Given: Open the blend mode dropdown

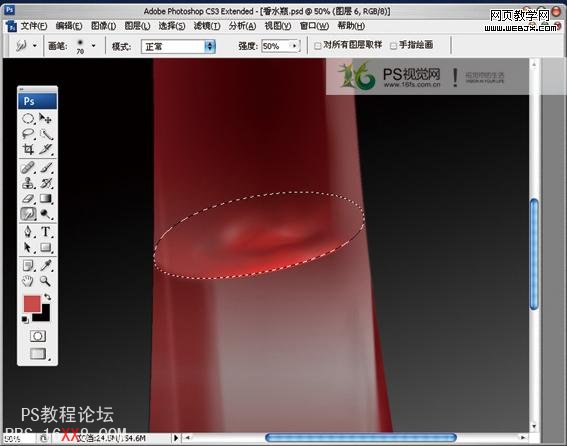Looking at the screenshot, I should click(x=179, y=46).
